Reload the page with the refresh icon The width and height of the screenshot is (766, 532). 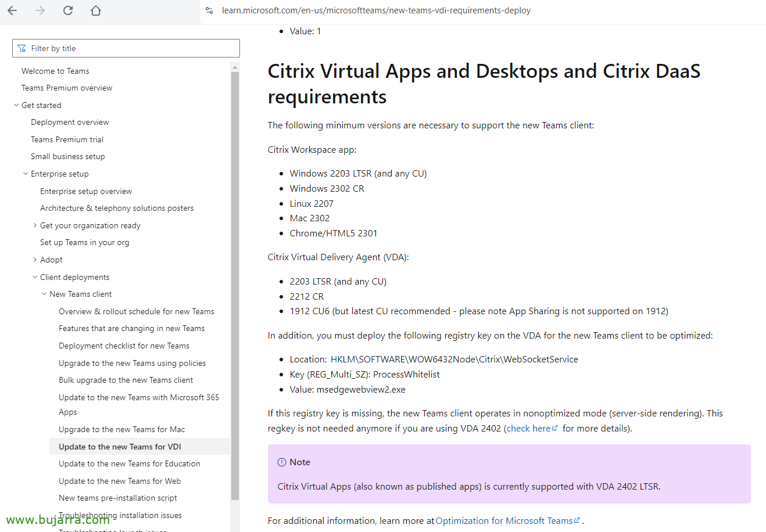click(68, 10)
